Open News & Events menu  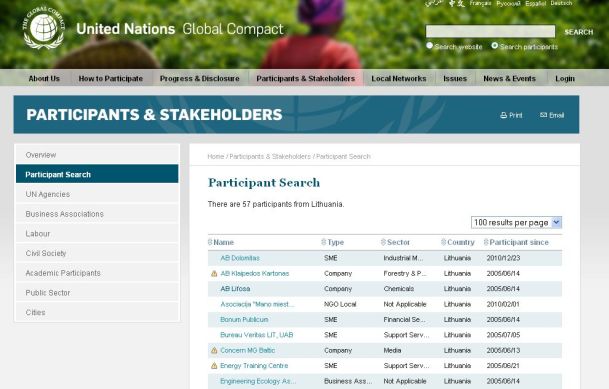pos(510,78)
